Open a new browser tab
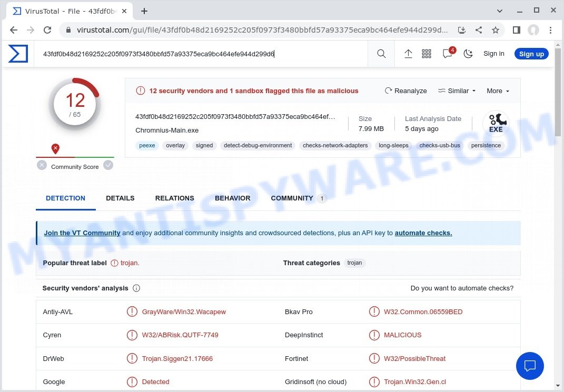This screenshot has width=564, height=392. 144,11
